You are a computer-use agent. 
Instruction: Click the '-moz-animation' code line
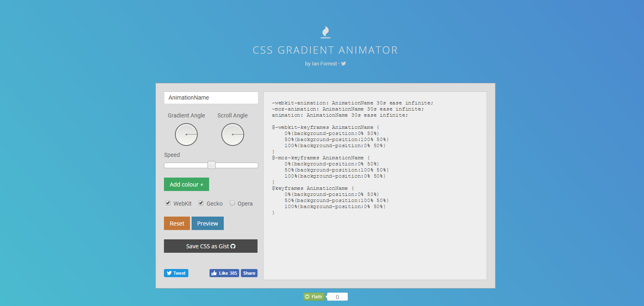348,109
